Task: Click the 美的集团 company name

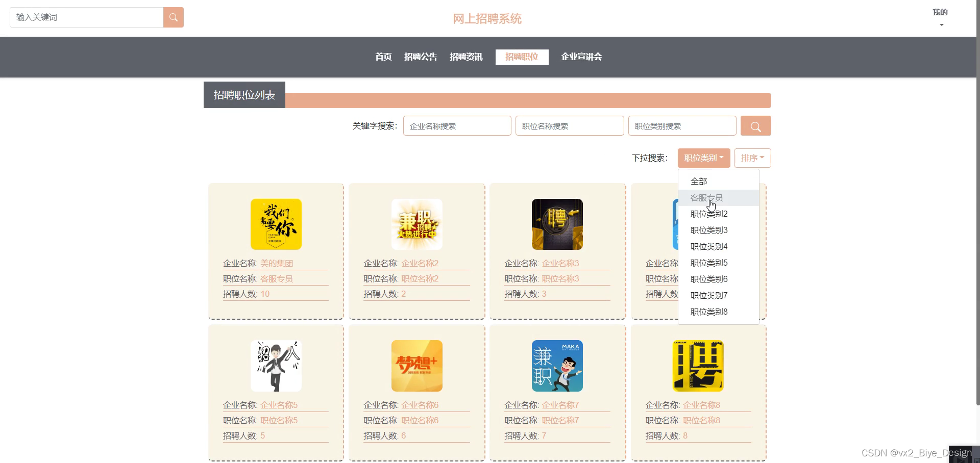Action: (277, 264)
